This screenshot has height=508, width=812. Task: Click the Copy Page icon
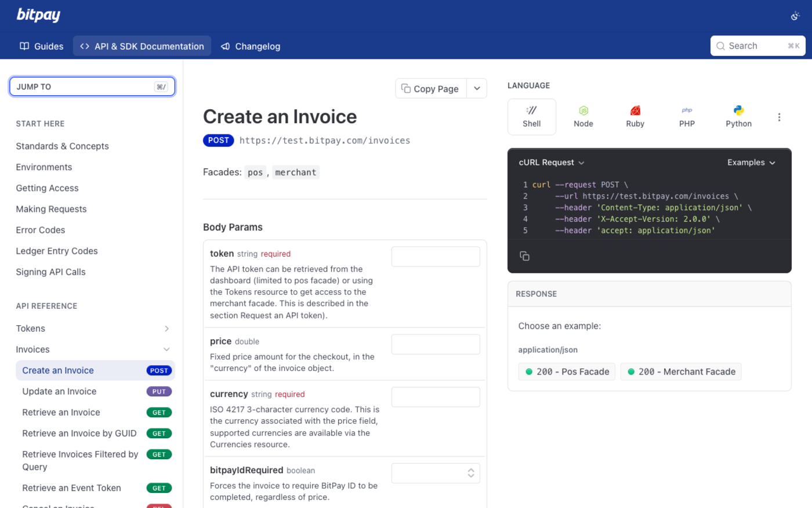click(406, 88)
